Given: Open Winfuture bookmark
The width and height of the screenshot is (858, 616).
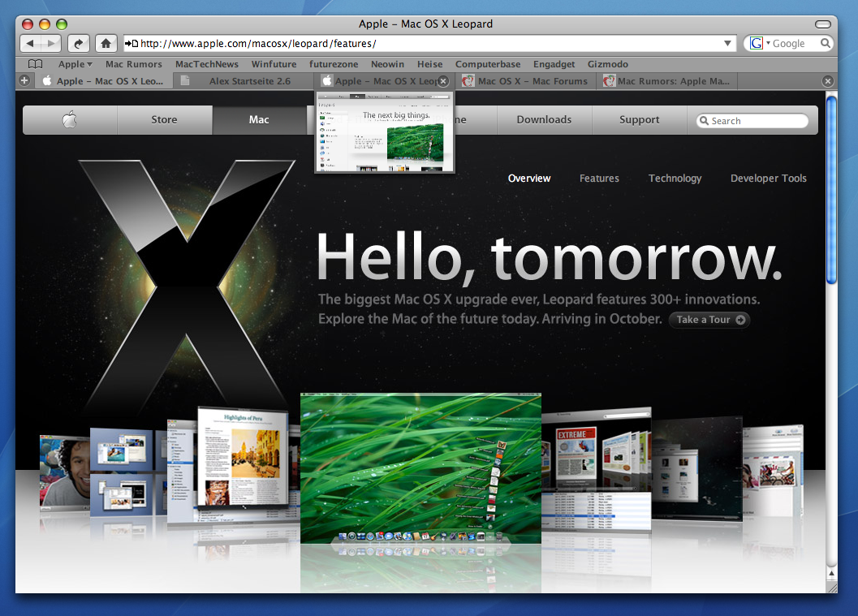Looking at the screenshot, I should click(x=274, y=64).
